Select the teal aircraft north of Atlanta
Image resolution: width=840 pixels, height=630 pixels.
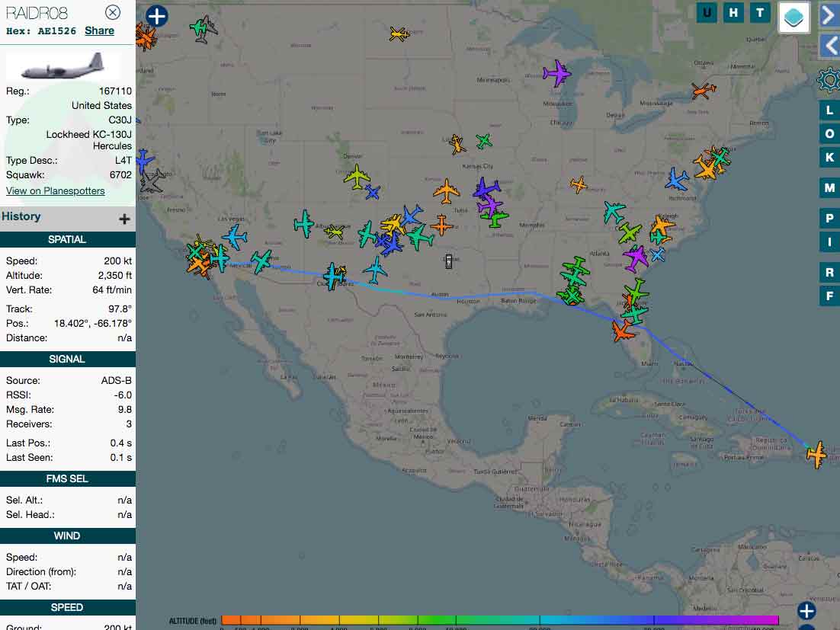[x=614, y=212]
